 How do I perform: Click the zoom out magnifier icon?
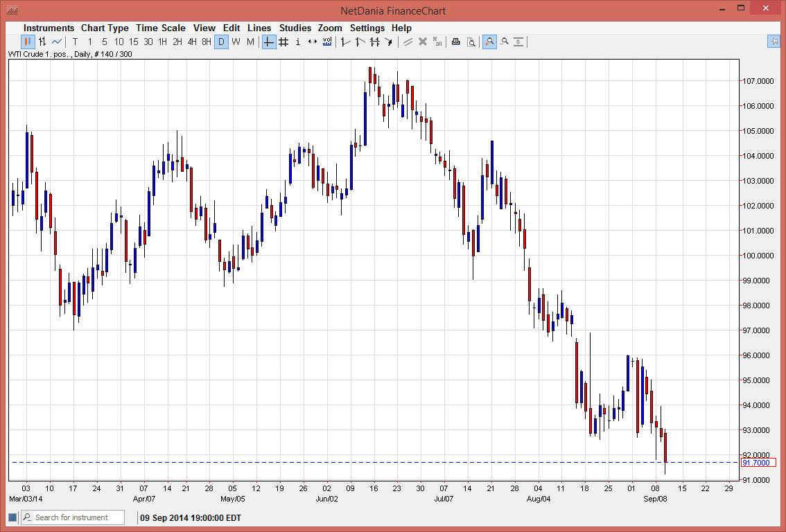505,42
